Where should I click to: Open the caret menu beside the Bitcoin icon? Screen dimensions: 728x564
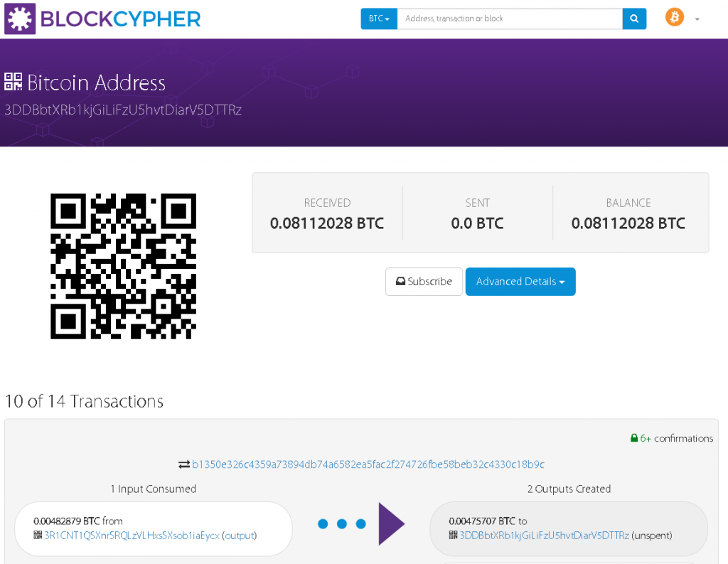(x=697, y=19)
